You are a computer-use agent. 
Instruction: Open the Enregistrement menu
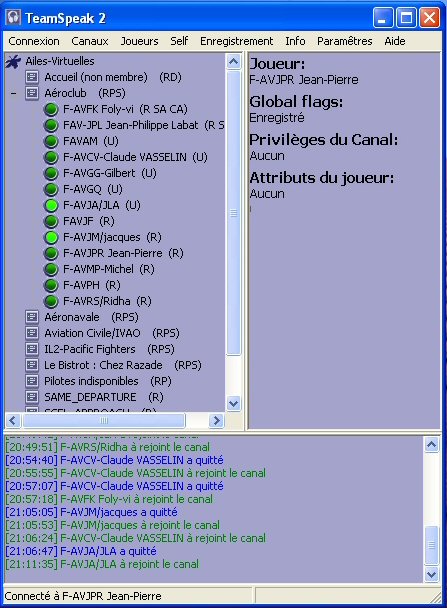[x=236, y=41]
